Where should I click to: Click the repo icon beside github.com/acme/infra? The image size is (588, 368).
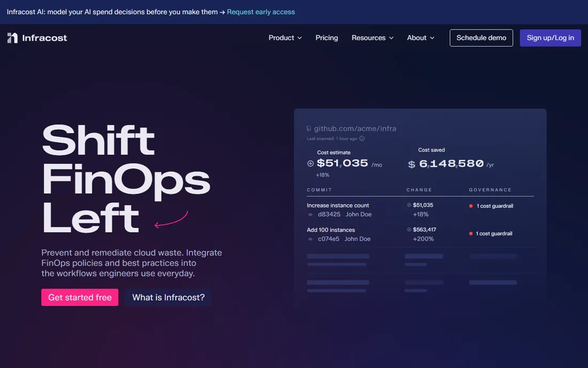point(308,128)
